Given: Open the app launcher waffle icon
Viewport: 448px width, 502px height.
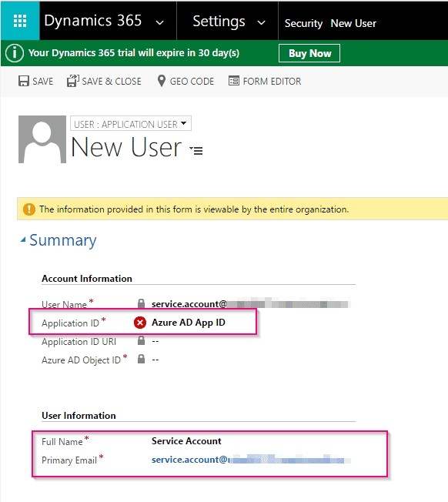Looking at the screenshot, I should tap(20, 21).
